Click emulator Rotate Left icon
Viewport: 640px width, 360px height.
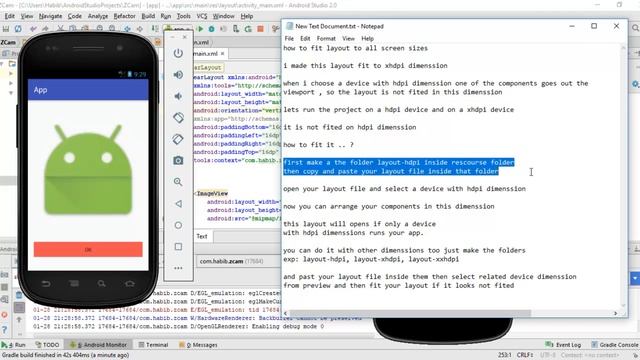pos(178,118)
